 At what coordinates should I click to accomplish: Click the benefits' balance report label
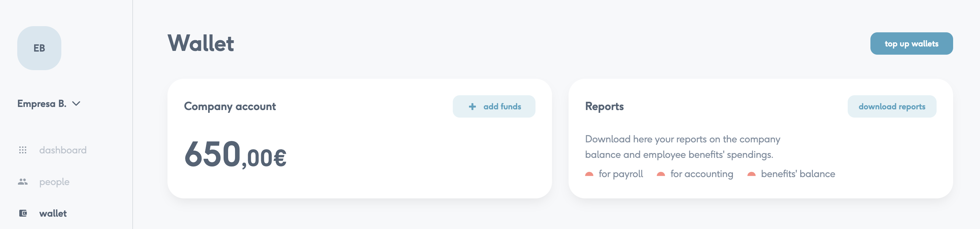click(x=798, y=174)
